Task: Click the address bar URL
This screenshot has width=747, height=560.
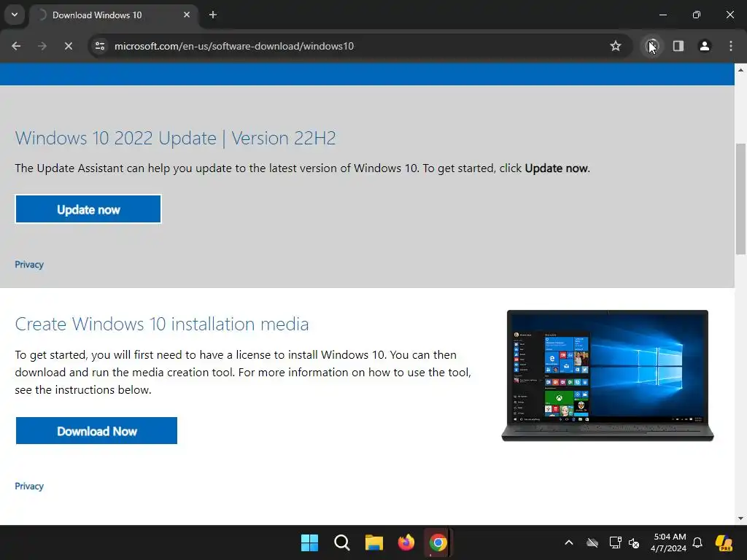Action: point(234,46)
